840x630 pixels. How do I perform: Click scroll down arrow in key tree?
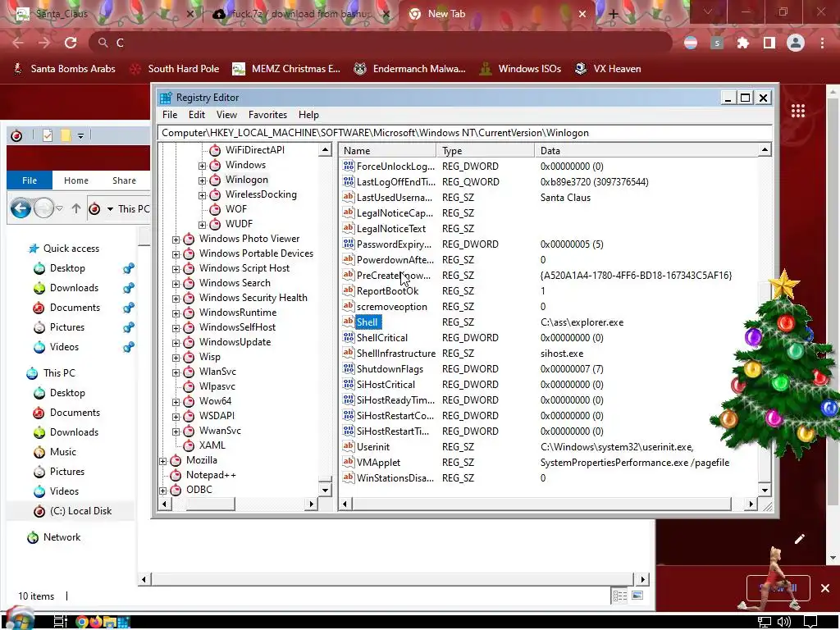pos(325,490)
